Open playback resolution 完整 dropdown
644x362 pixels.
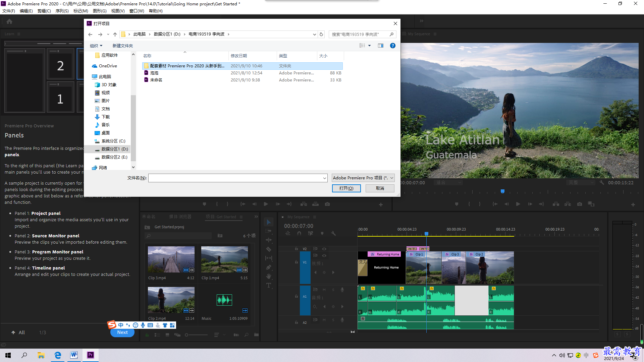[581, 183]
